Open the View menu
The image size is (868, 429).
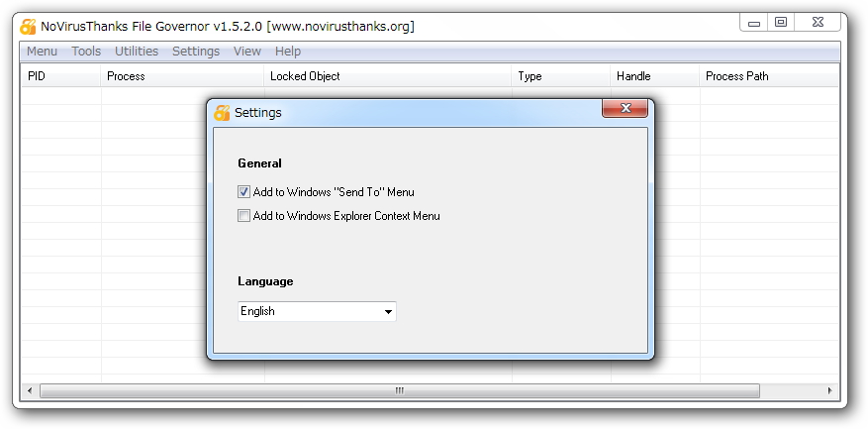coord(246,52)
